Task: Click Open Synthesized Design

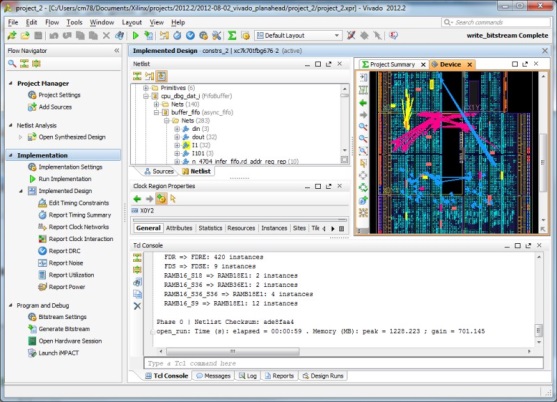Action: point(72,137)
